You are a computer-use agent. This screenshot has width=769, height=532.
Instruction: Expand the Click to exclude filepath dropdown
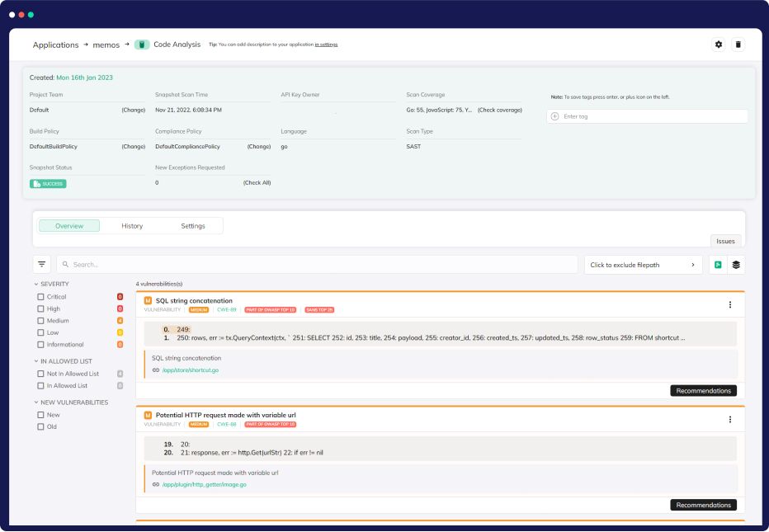[x=644, y=265]
